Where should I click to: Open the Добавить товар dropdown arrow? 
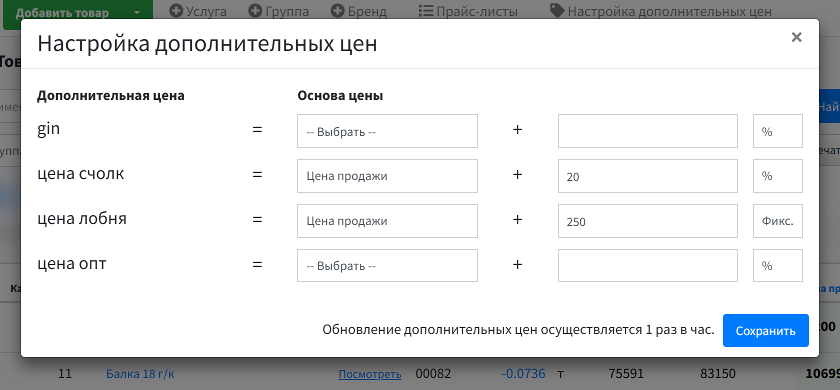click(137, 13)
